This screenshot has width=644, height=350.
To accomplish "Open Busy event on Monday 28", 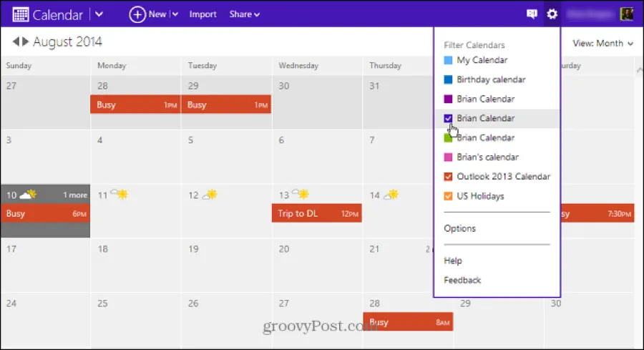I will [135, 104].
